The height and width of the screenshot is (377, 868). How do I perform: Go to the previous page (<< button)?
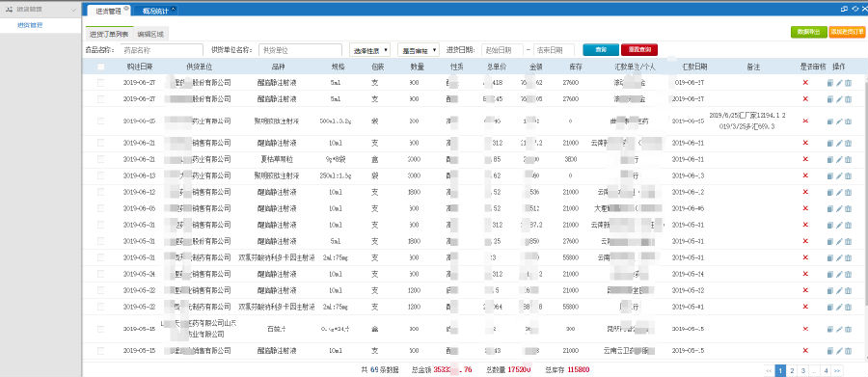(x=769, y=370)
